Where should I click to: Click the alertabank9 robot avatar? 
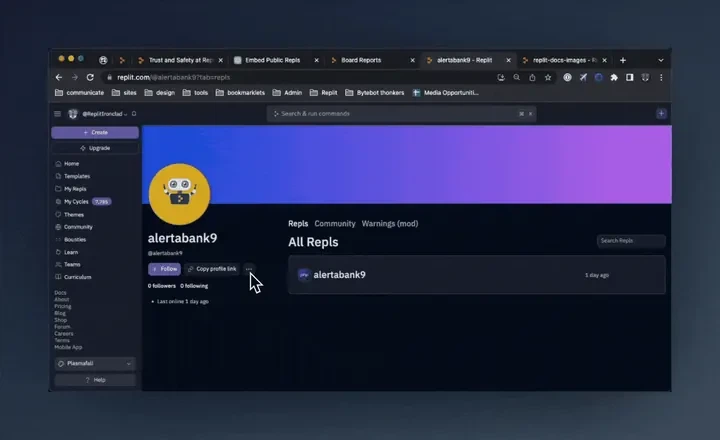point(180,194)
